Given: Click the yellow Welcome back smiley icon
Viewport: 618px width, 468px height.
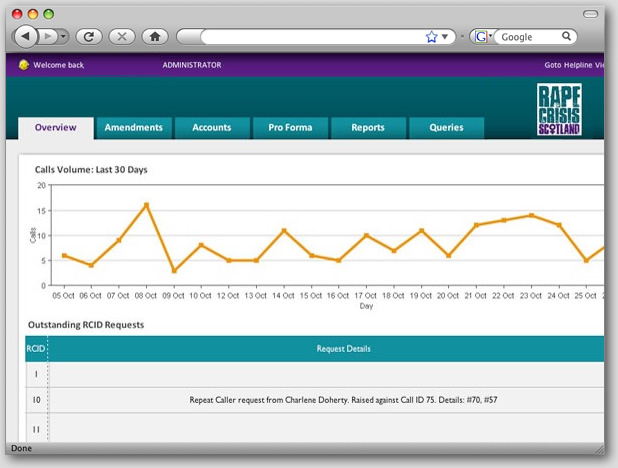Looking at the screenshot, I should click(x=24, y=65).
